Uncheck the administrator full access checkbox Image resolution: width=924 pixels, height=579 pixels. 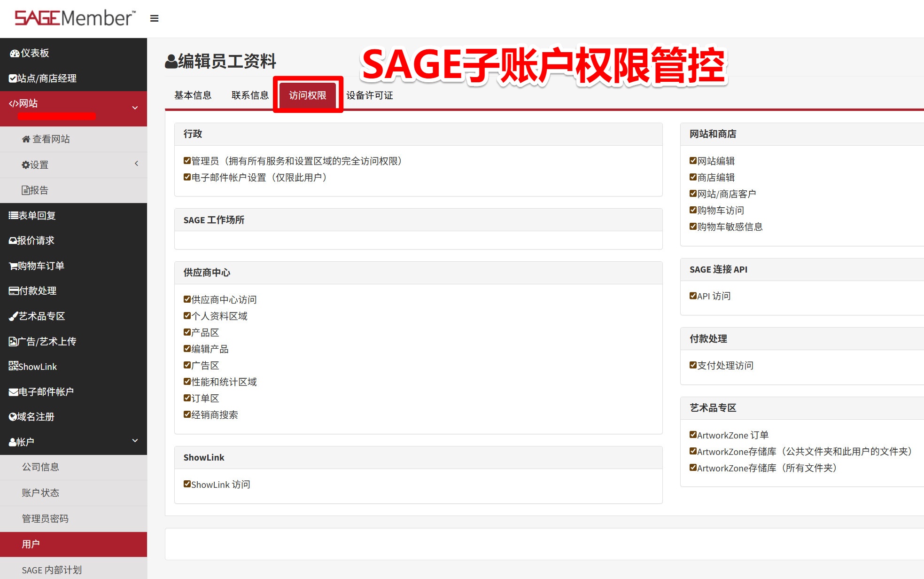[x=187, y=161]
